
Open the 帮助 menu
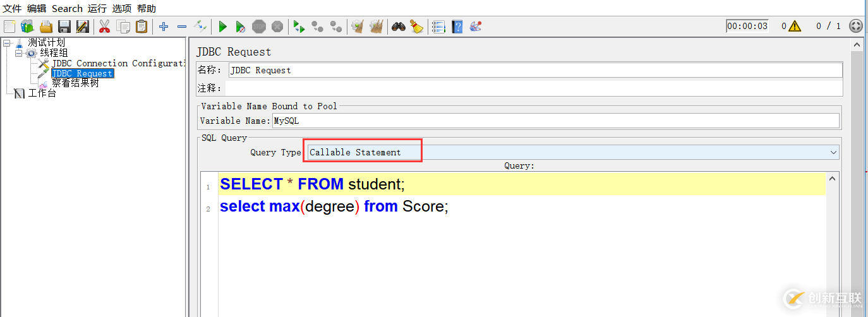coord(147,8)
